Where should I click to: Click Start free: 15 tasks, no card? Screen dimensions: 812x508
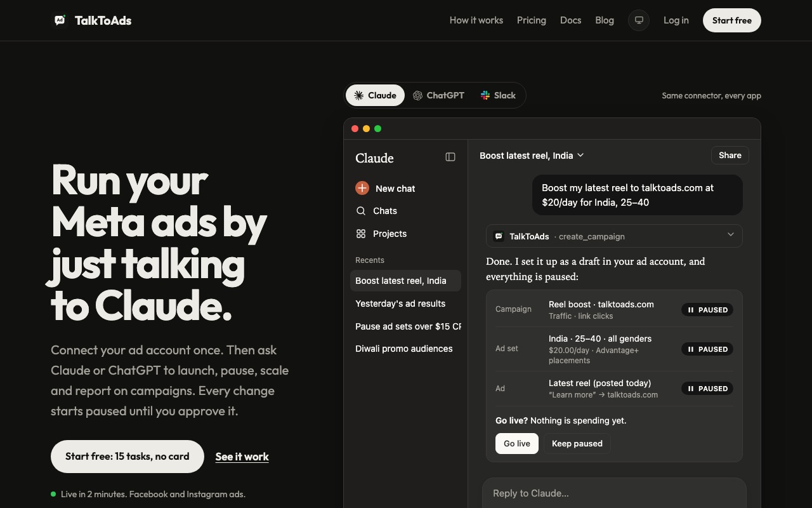(x=128, y=457)
